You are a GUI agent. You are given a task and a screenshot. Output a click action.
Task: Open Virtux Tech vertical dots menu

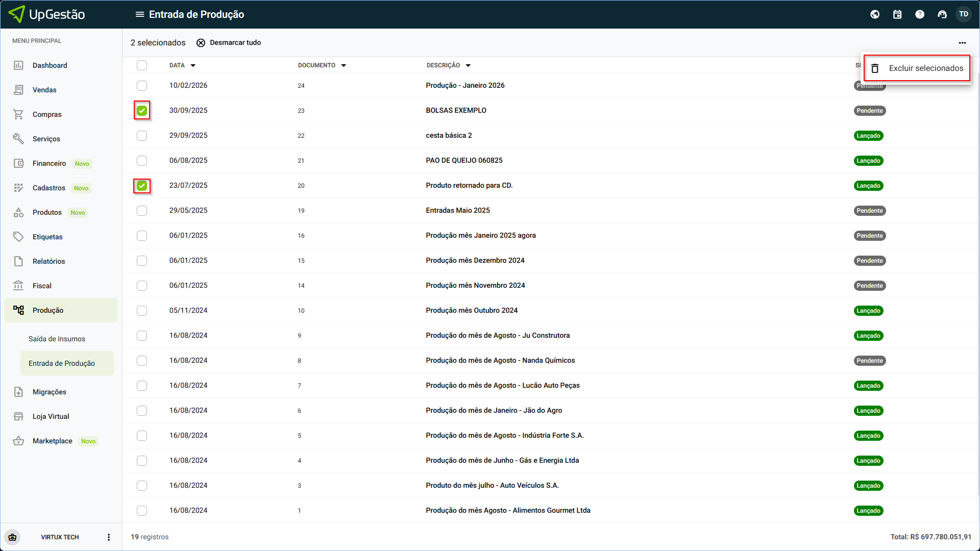[x=109, y=537]
